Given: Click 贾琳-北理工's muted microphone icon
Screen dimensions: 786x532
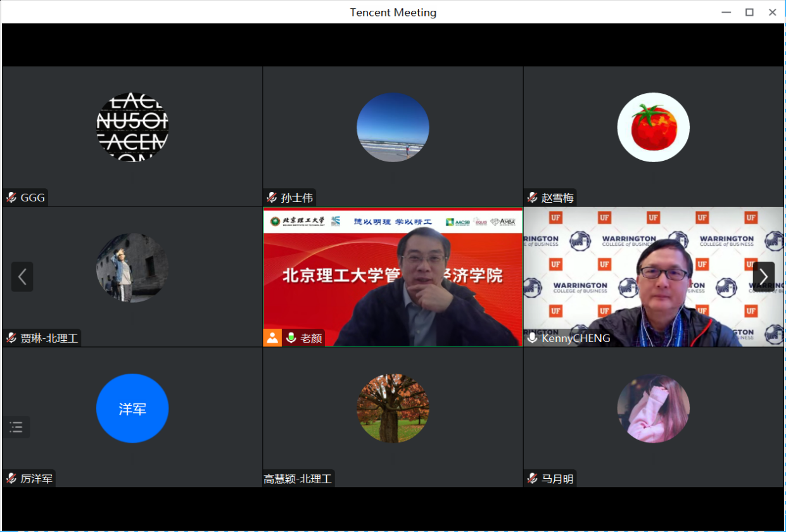Looking at the screenshot, I should click(x=11, y=338).
